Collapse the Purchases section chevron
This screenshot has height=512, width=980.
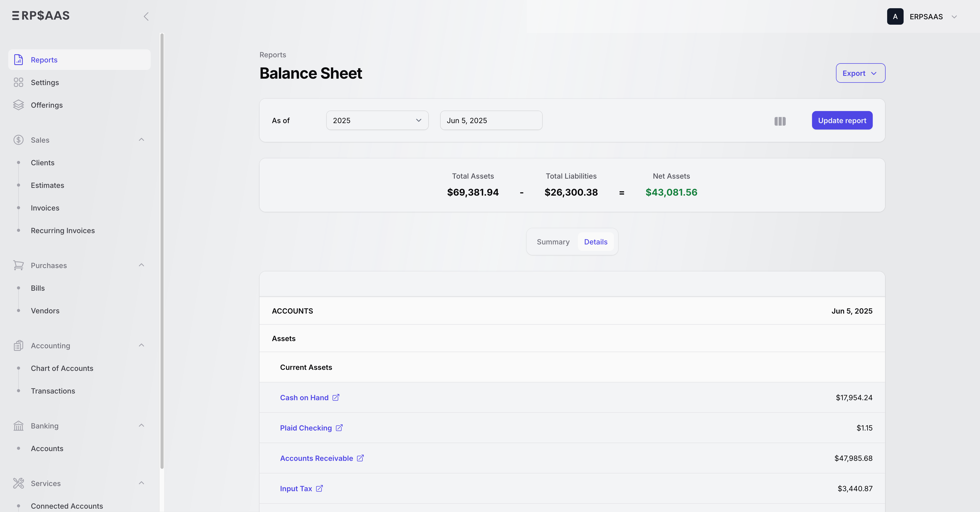[x=141, y=265]
